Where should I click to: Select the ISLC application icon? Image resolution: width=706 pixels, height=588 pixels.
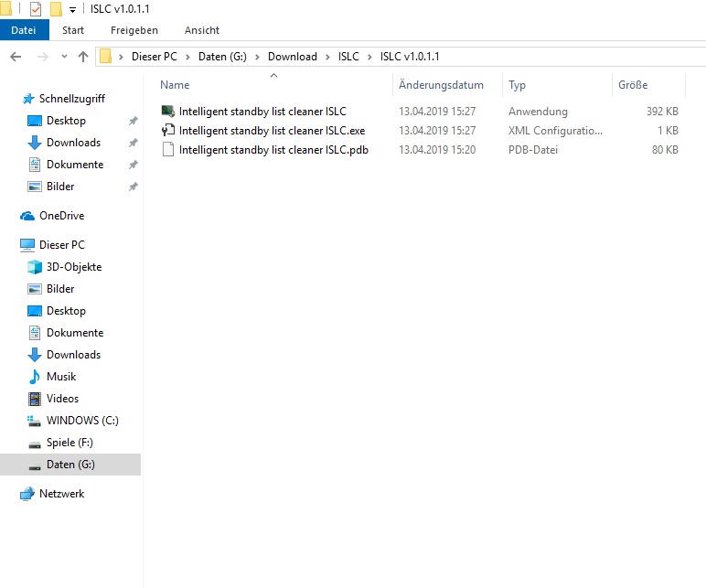click(168, 111)
